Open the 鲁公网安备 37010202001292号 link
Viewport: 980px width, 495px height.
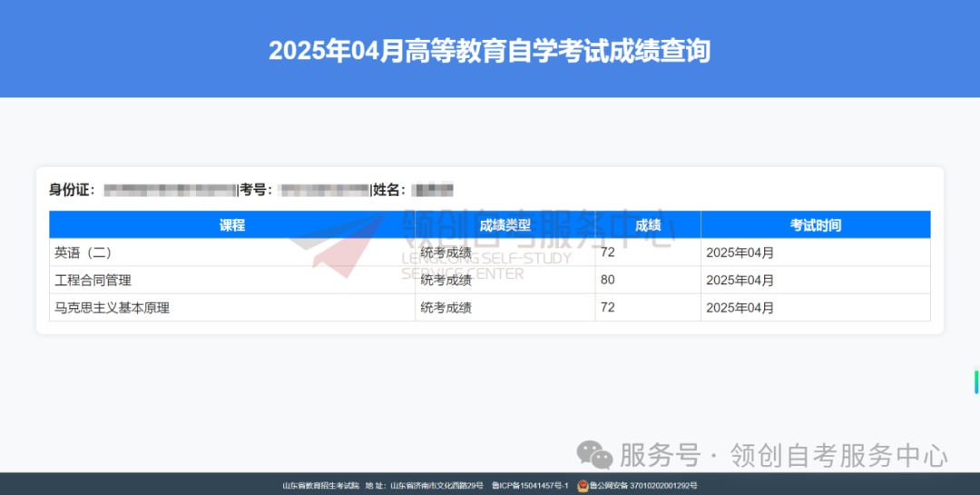point(642,486)
